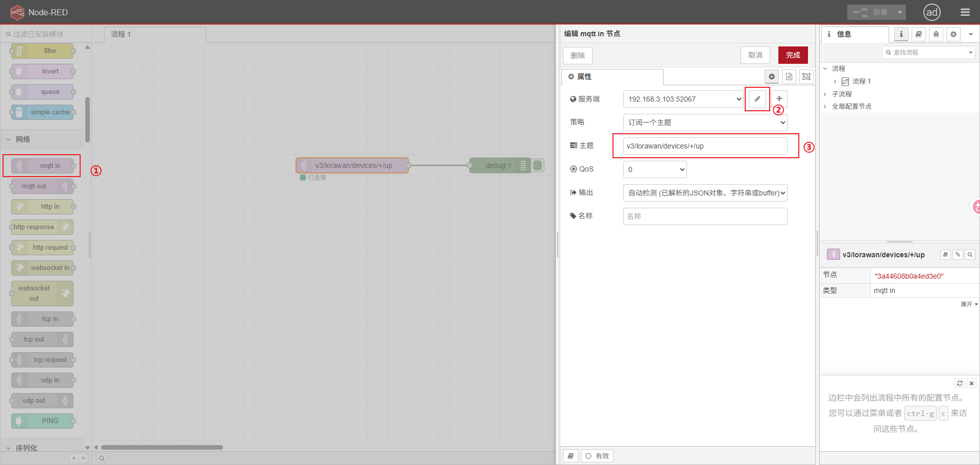The width and height of the screenshot is (980, 465).
Task: Open the edit panel footer book icon
Action: (x=571, y=456)
